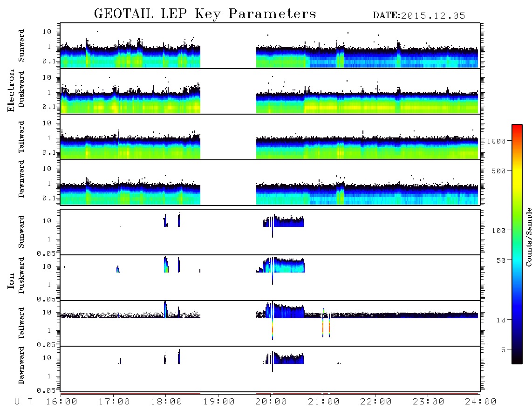Click the 21:00 time axis tick label
This screenshot has width=532, height=410.
pos(324,402)
